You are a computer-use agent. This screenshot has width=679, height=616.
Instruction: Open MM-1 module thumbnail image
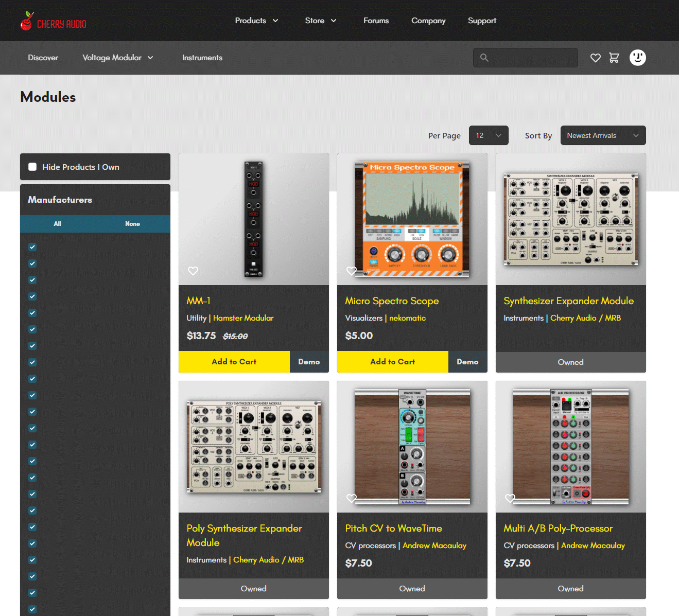pos(254,219)
